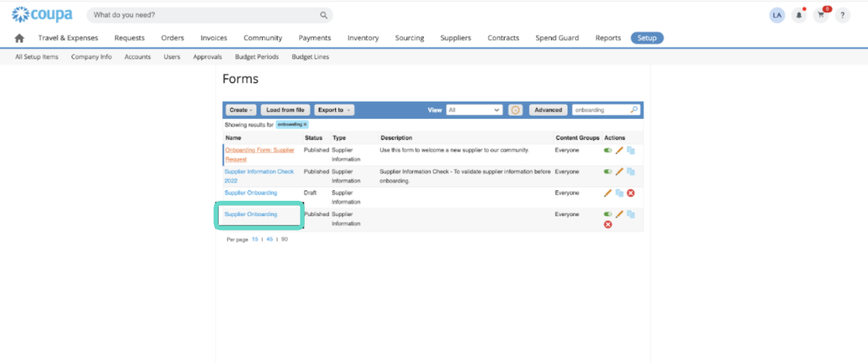Edit the Onboarding Form: Supplier Request with pencil icon
Screen dimensions: 868x363
[619, 151]
